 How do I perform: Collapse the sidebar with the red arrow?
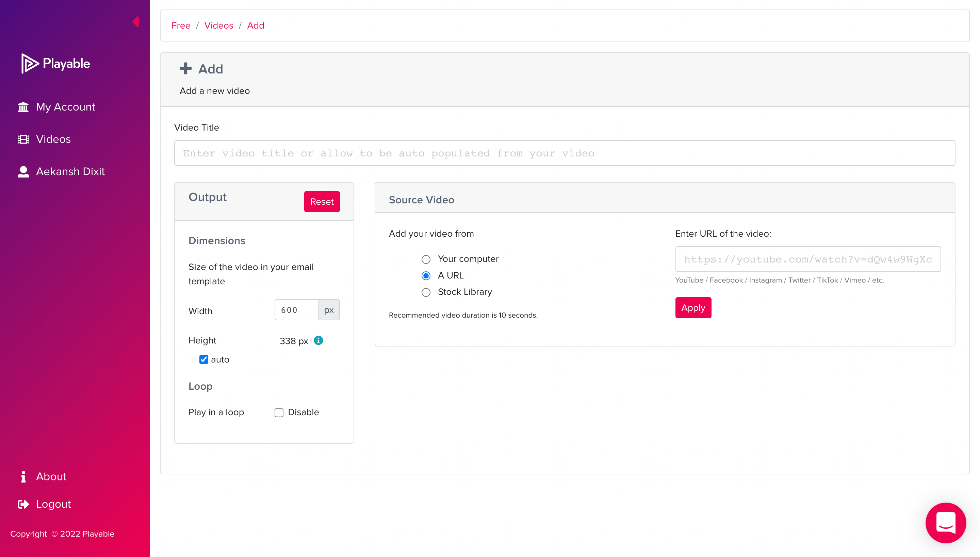(135, 22)
